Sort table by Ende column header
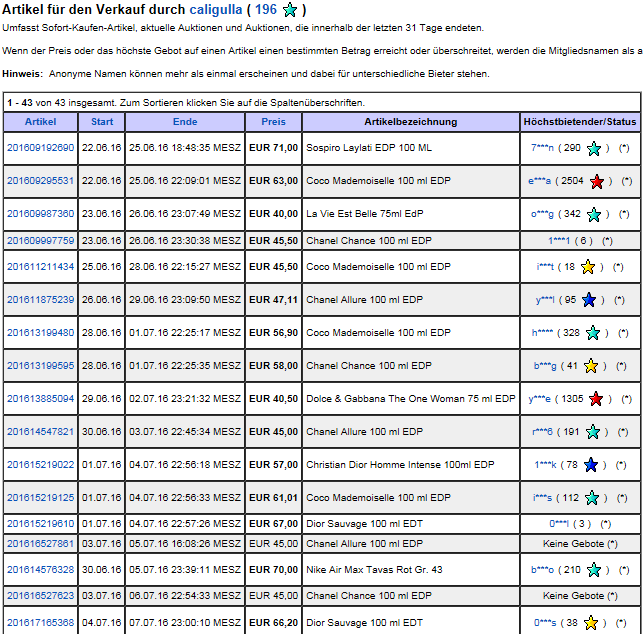This screenshot has width=643, height=634. 185,122
